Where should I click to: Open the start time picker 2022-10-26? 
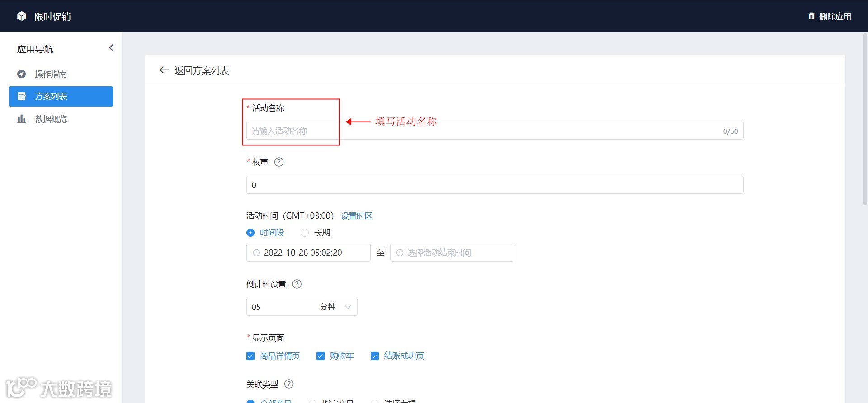tap(308, 253)
